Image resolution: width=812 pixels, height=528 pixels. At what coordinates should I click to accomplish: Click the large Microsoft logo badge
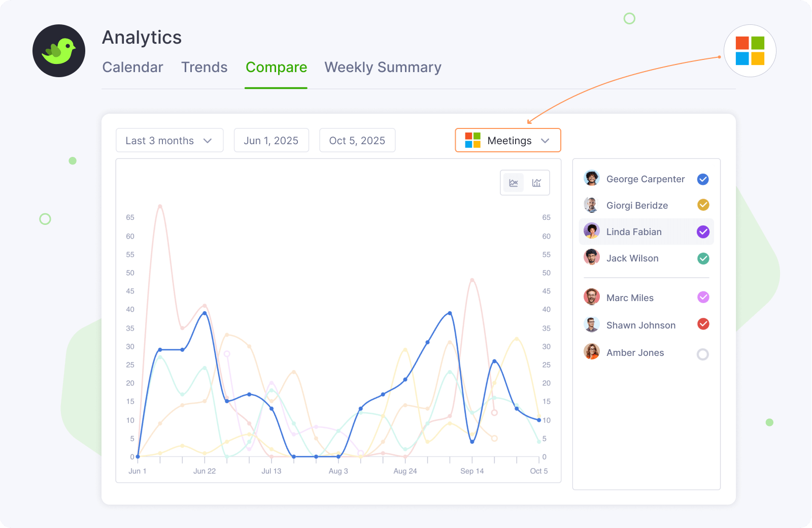tap(750, 51)
